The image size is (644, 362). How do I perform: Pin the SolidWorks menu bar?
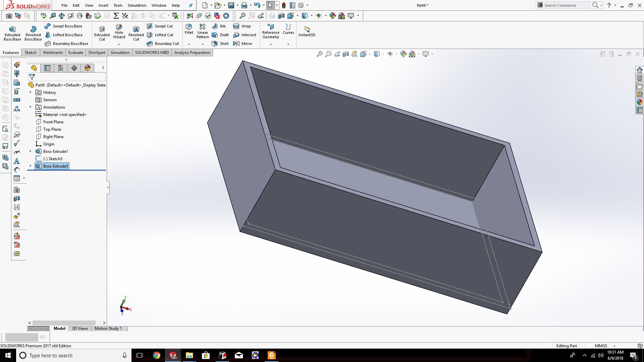pyautogui.click(x=191, y=5)
